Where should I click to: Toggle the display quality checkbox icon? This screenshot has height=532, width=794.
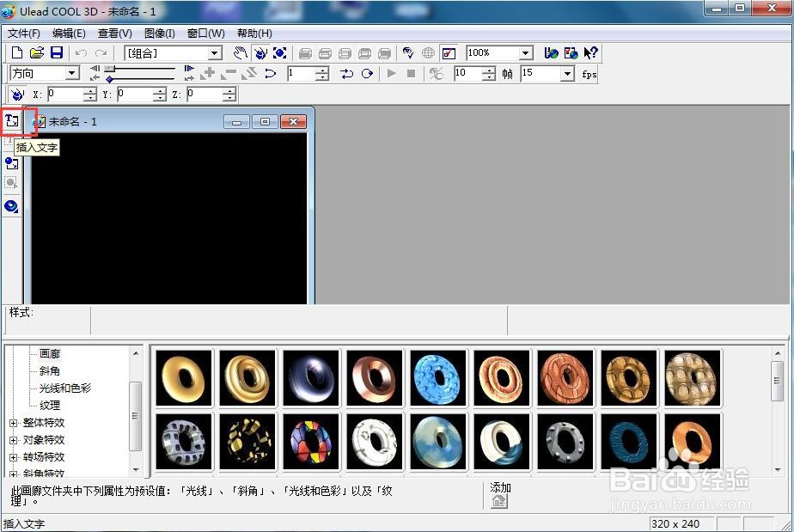pyautogui.click(x=449, y=52)
